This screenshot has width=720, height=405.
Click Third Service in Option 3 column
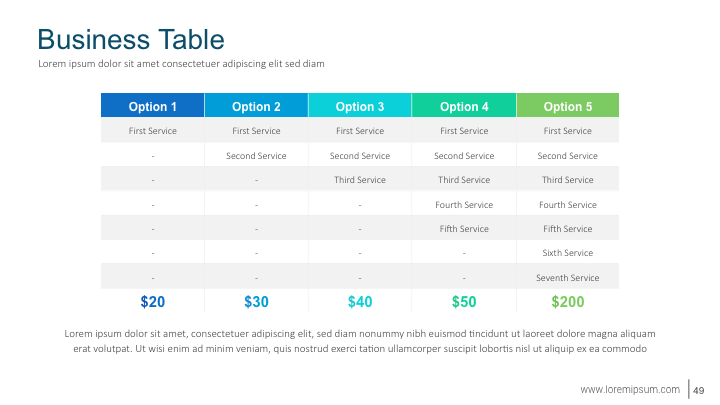pyautogui.click(x=360, y=180)
